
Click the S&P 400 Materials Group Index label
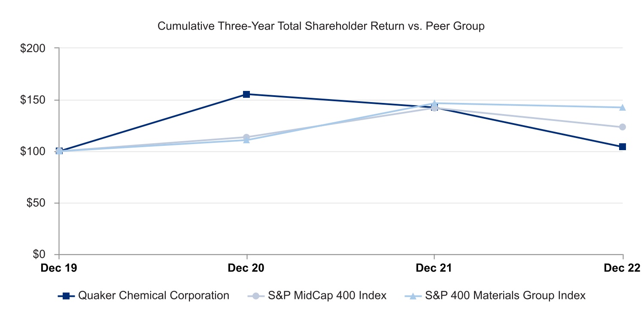click(x=505, y=296)
